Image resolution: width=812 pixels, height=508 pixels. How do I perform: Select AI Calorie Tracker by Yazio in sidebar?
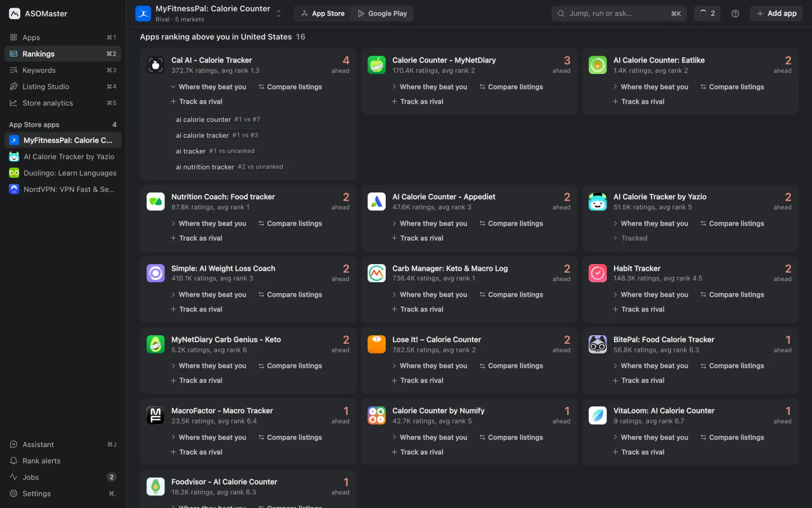(63, 156)
